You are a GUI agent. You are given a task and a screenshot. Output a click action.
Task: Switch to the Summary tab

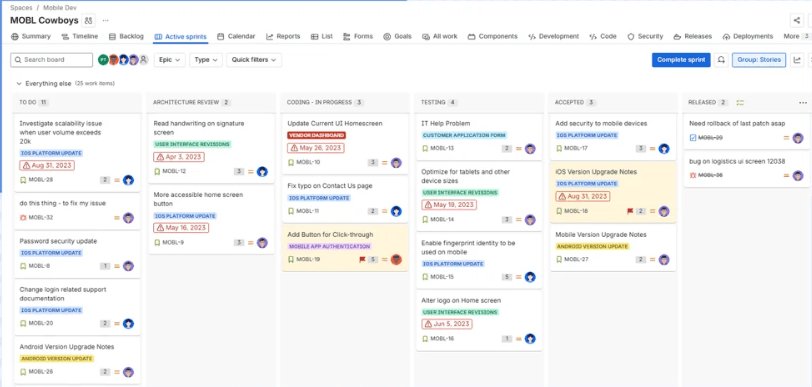(31, 36)
